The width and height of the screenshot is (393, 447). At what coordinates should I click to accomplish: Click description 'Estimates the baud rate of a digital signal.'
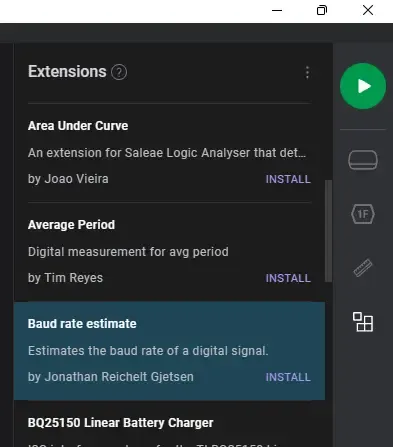coord(148,351)
